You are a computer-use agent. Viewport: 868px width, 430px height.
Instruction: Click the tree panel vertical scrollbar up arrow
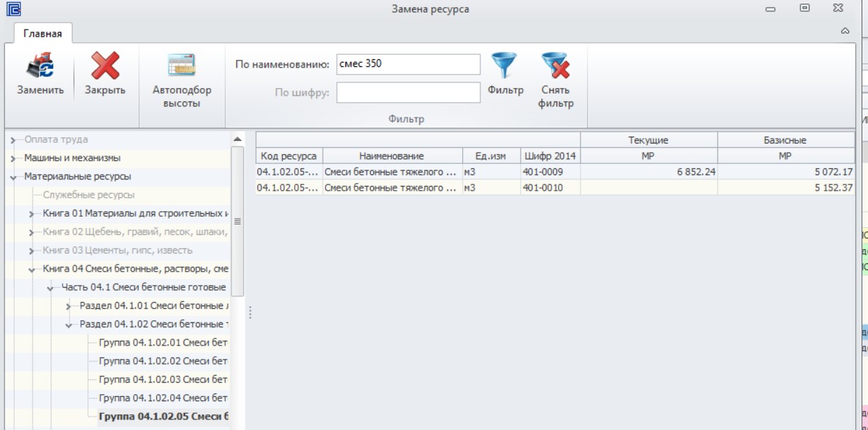point(238,139)
